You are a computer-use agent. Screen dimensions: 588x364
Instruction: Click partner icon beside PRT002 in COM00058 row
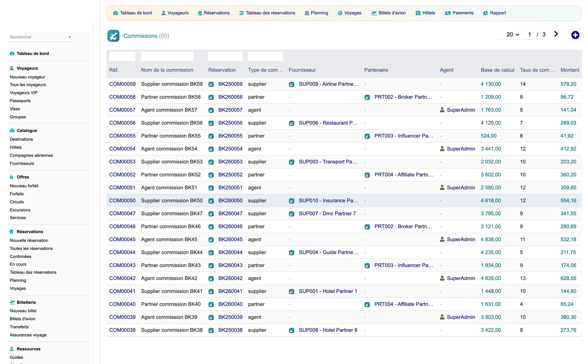click(367, 97)
